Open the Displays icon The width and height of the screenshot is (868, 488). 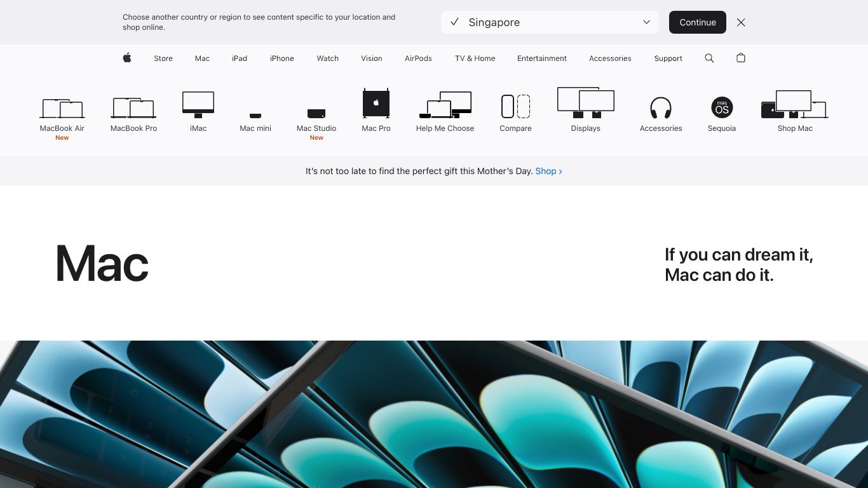click(586, 103)
